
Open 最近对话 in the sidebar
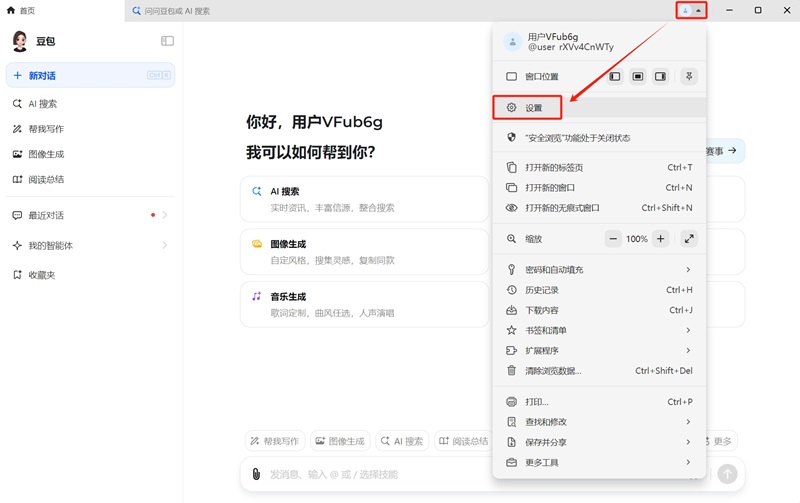point(90,215)
